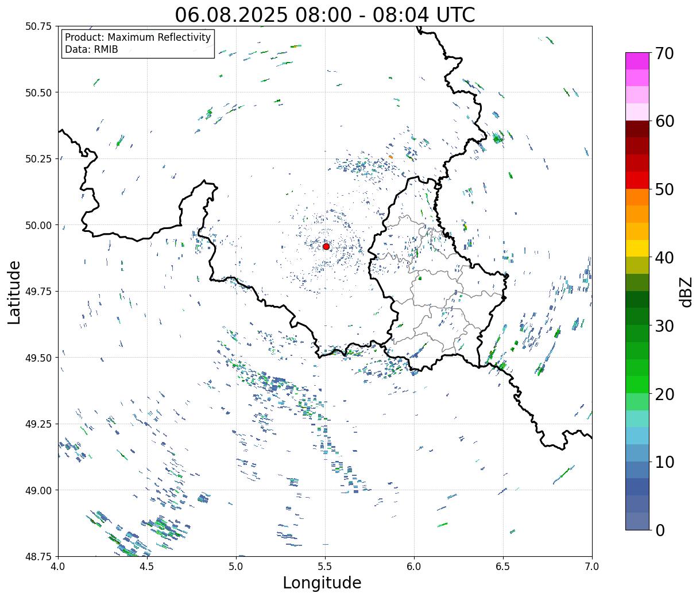Click the longitude tick label 5.5
Image resolution: width=700 pixels, height=597 pixels.
click(x=325, y=567)
